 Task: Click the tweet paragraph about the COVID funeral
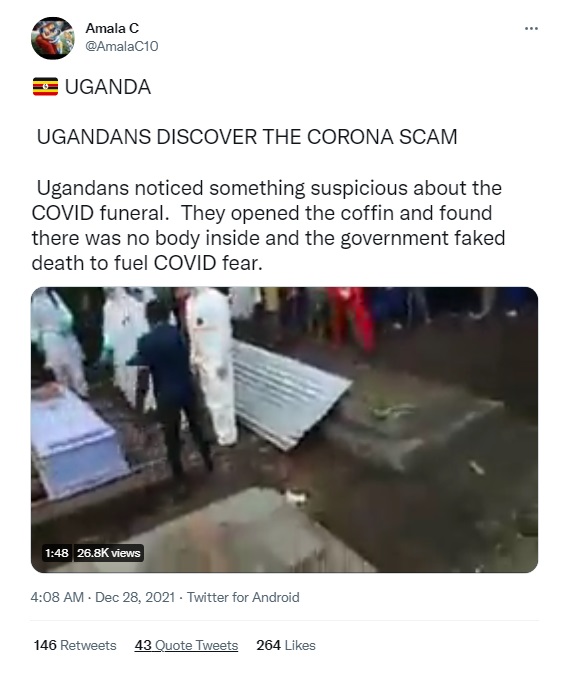click(268, 225)
